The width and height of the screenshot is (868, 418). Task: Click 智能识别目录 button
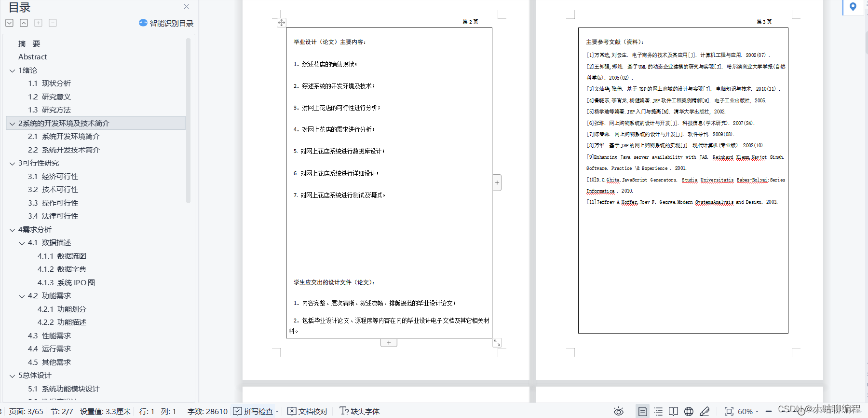166,23
